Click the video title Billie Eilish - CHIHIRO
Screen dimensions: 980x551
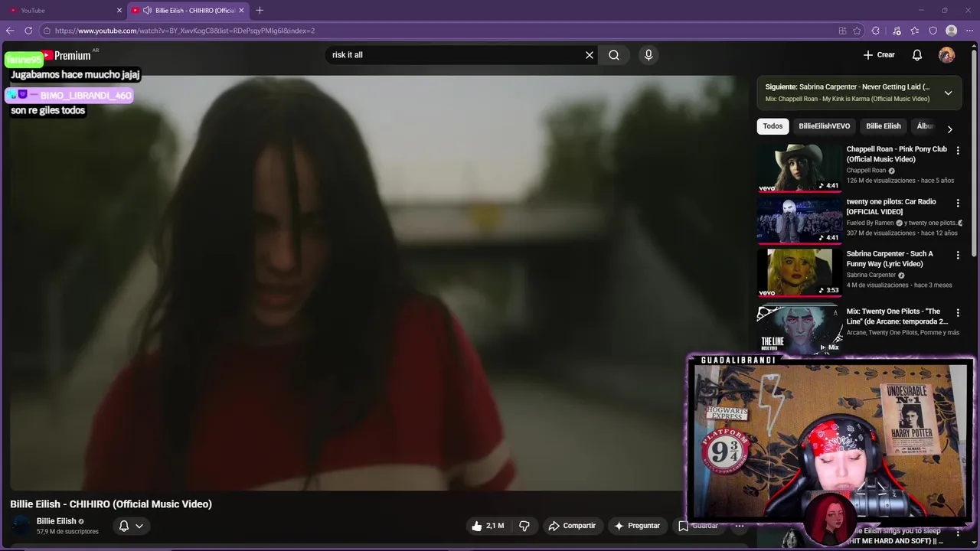(111, 504)
